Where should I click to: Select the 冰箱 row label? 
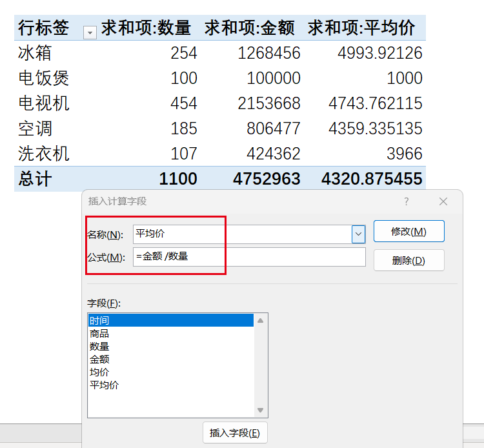pyautogui.click(x=35, y=53)
